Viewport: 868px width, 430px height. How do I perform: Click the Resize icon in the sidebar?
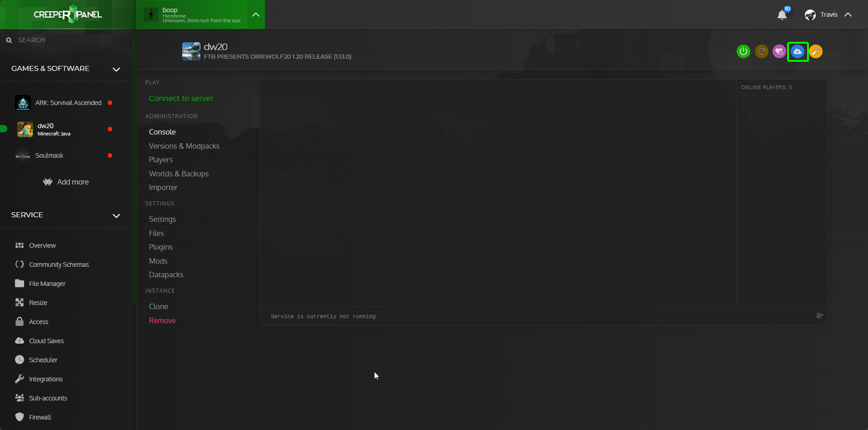coord(20,303)
